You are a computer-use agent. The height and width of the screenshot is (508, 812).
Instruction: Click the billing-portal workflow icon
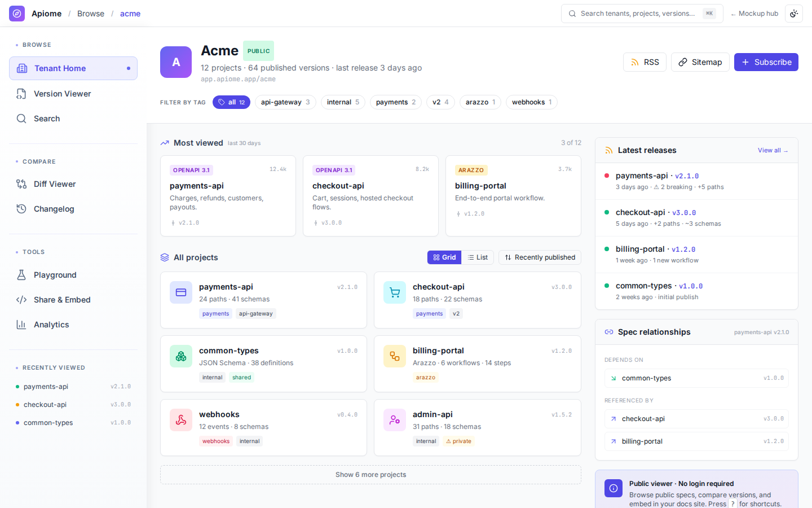point(395,356)
